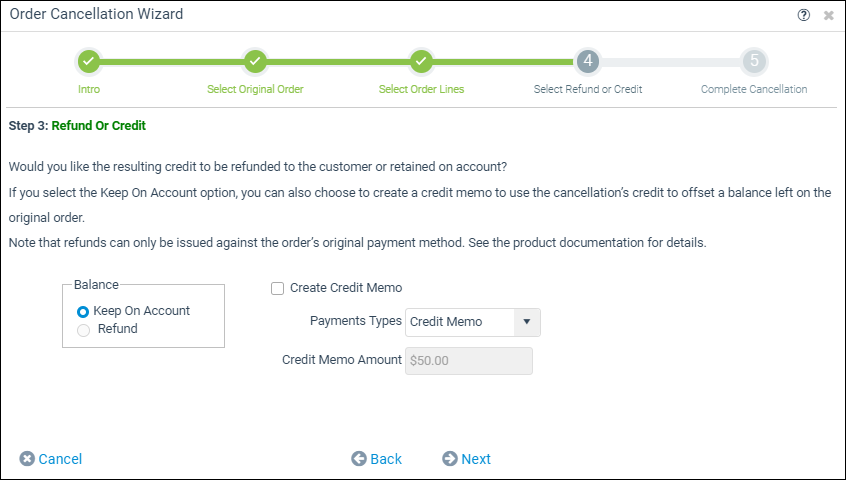
Task: Expand the Payments Types dropdown arrow
Action: [x=527, y=322]
